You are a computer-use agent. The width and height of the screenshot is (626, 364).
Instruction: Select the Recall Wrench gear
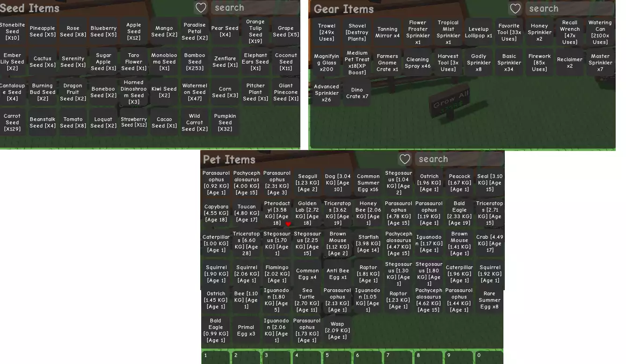pos(569,32)
